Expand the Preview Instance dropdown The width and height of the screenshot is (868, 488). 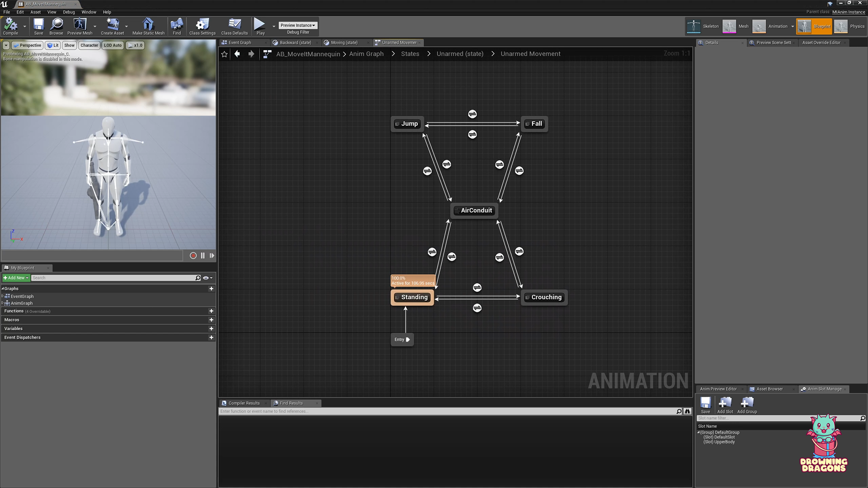298,24
